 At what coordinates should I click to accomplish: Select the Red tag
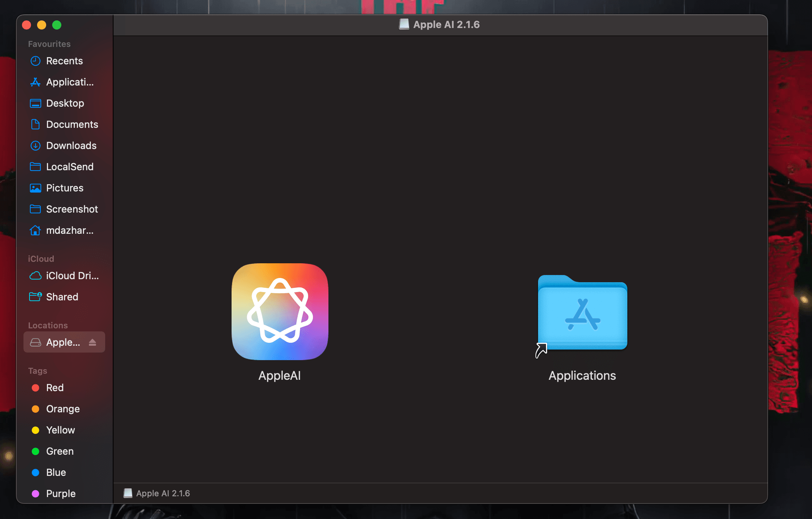pos(54,388)
